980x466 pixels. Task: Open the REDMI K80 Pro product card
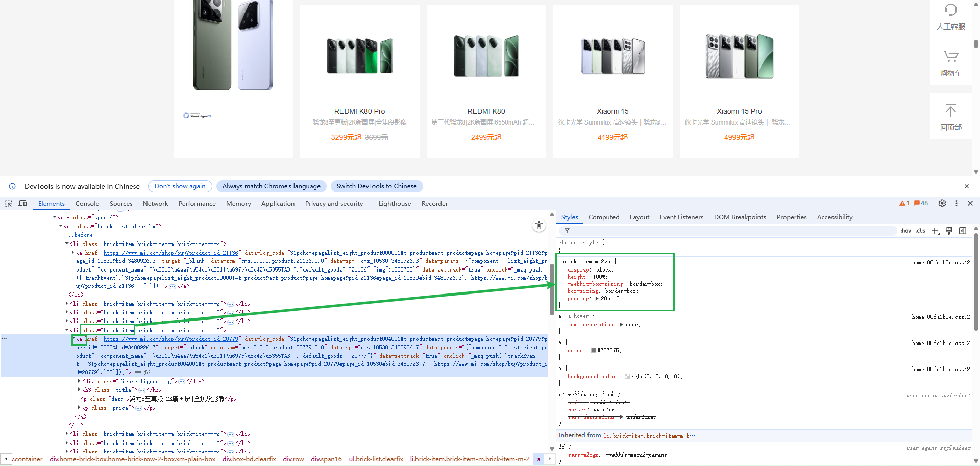point(360,82)
